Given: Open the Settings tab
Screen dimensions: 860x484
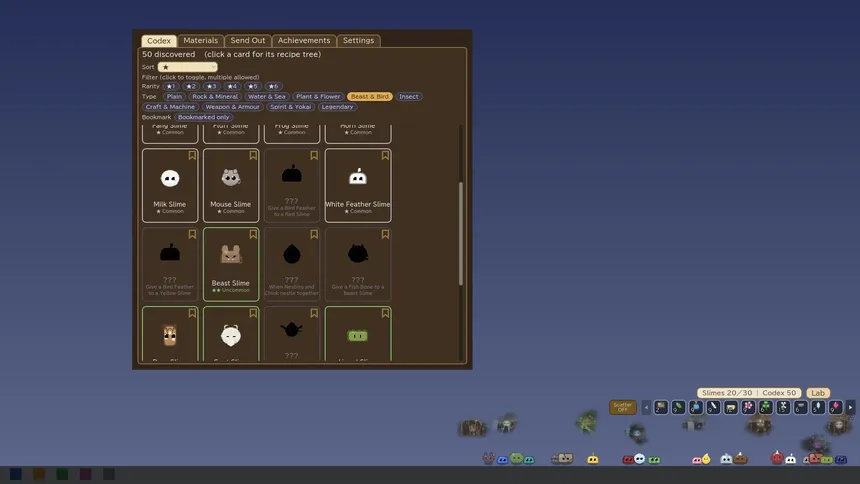Looking at the screenshot, I should point(358,41).
